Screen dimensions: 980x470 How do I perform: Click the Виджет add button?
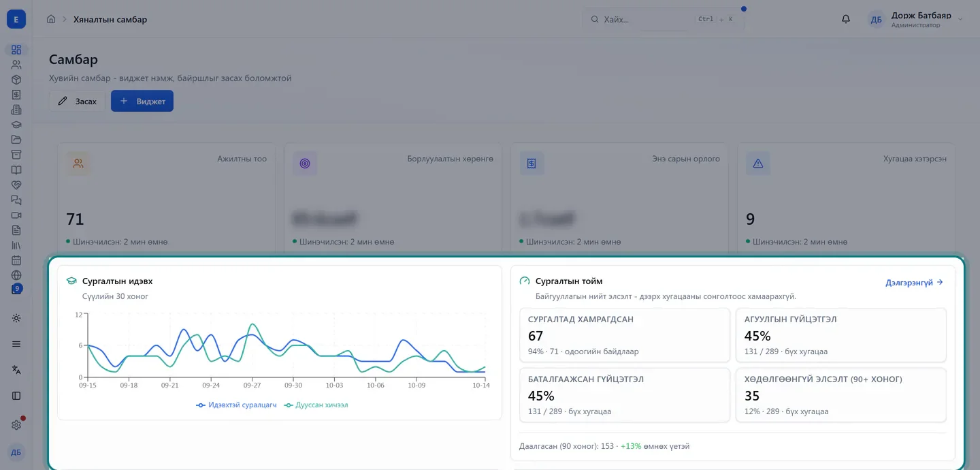[142, 101]
